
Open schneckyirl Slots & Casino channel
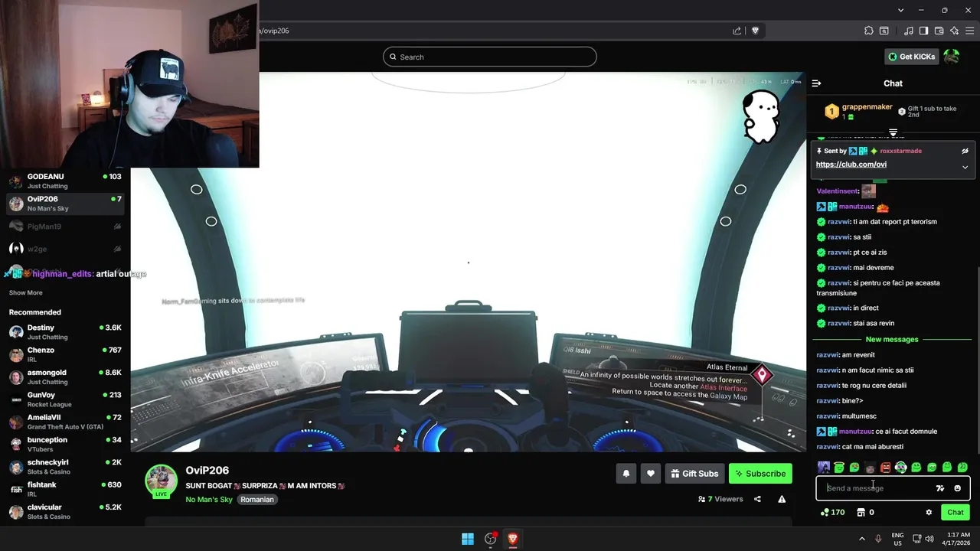[65, 467]
